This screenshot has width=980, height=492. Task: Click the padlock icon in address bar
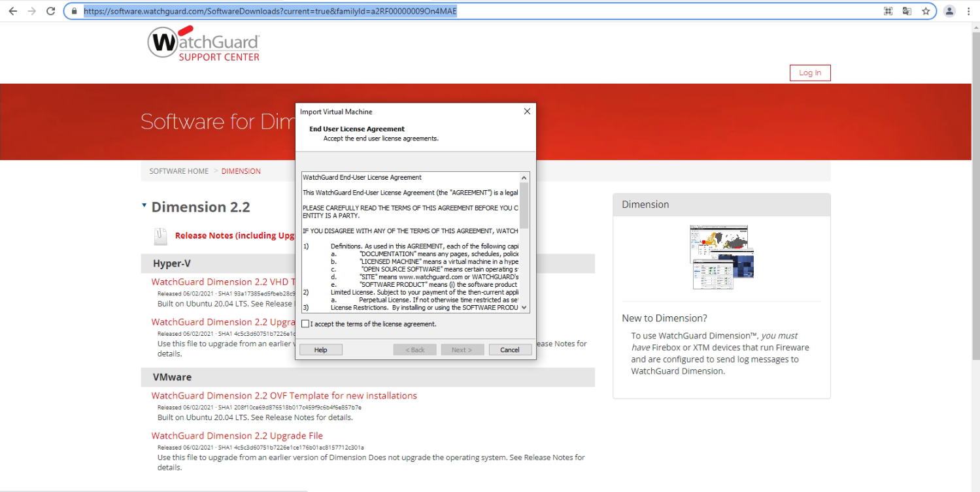click(x=74, y=11)
